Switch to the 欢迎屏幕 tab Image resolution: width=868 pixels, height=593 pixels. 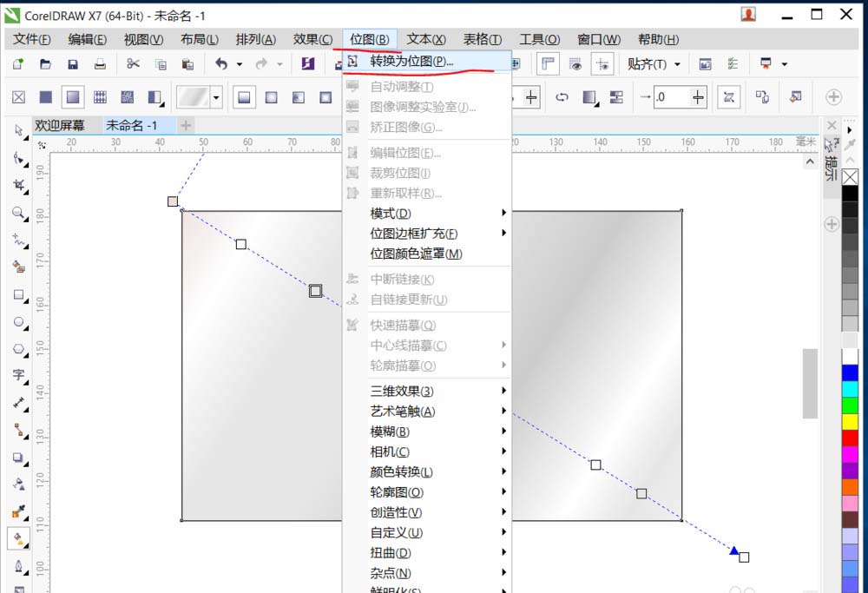pos(61,125)
